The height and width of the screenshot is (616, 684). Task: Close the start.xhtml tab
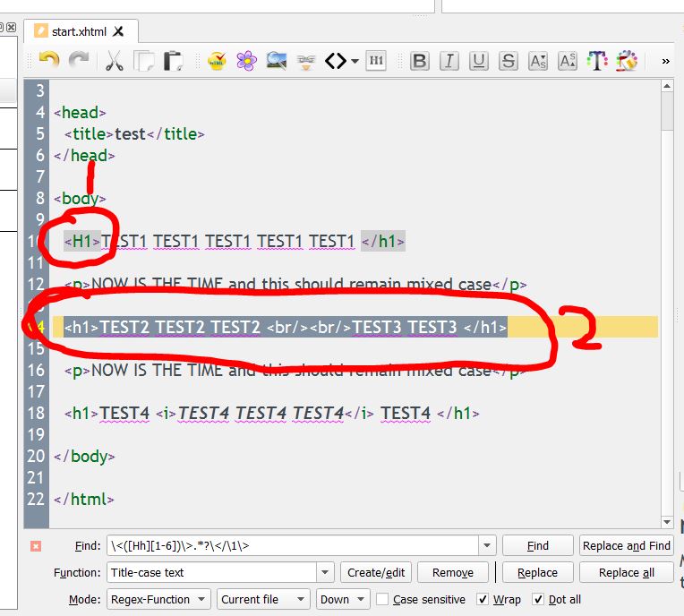tap(118, 31)
